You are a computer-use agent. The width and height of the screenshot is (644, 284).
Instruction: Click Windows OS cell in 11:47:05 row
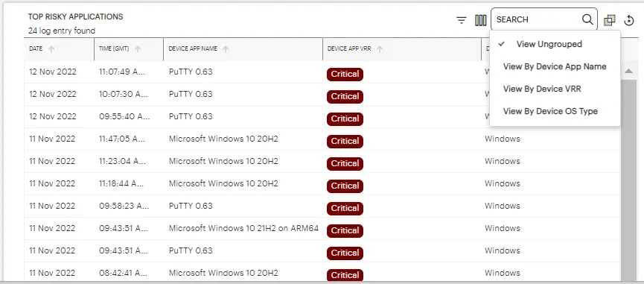[503, 139]
